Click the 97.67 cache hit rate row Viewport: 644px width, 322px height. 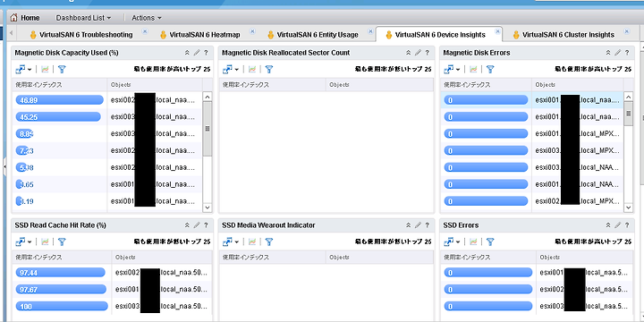(x=112, y=289)
